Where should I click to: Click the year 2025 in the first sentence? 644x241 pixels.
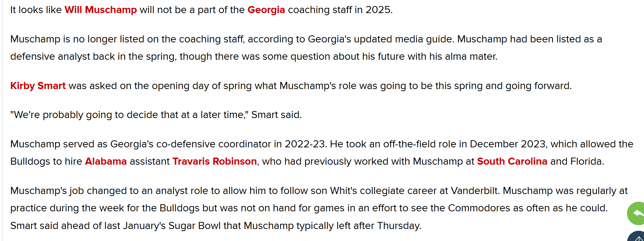point(377,10)
